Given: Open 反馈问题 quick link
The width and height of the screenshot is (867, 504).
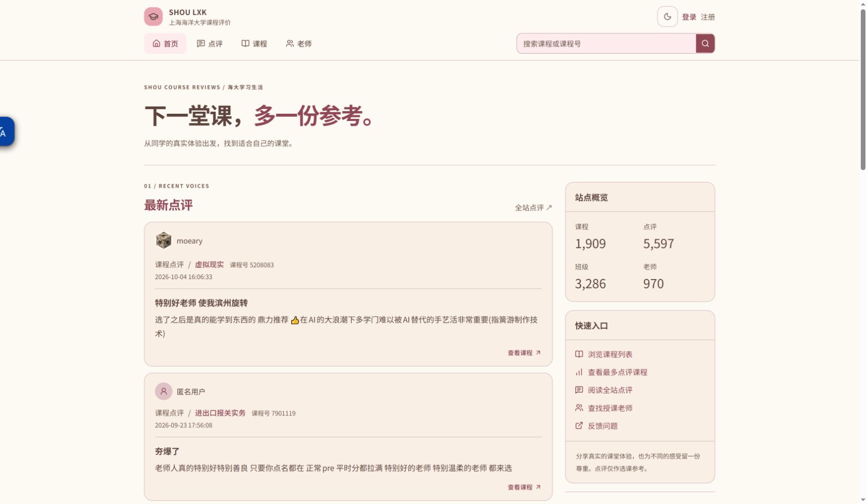Looking at the screenshot, I should tap(597, 426).
